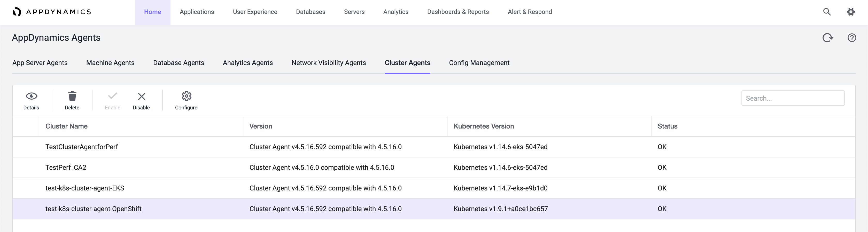Navigate to Servers
Image resolution: width=868 pixels, height=232 pixels.
354,12
